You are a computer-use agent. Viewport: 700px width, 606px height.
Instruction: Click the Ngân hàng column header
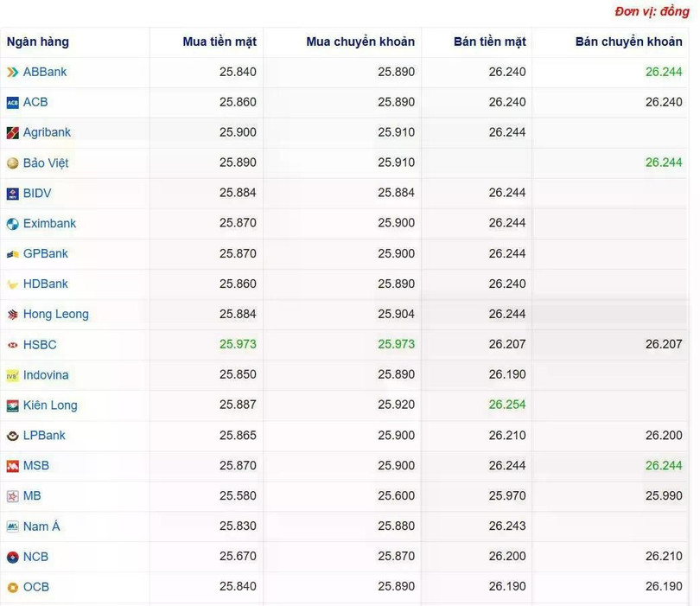tap(38, 42)
